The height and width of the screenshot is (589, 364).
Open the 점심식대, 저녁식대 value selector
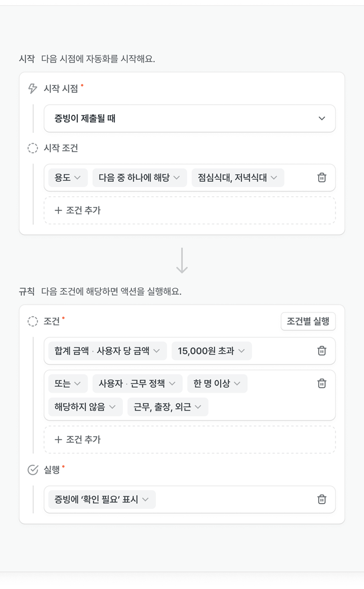(237, 177)
